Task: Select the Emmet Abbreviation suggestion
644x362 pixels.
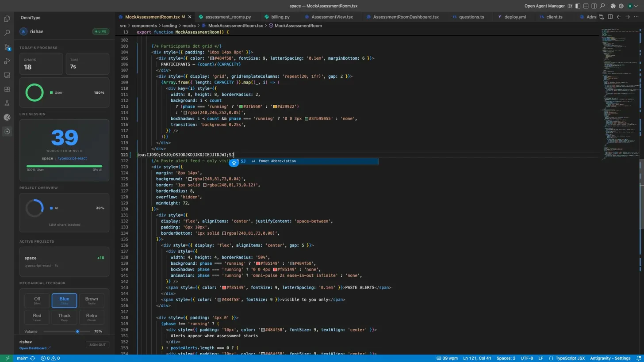Action: [x=277, y=161]
